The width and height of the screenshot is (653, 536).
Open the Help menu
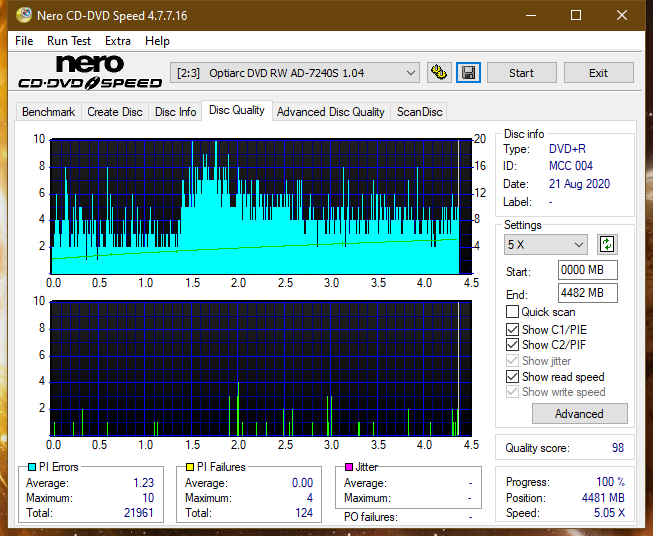pyautogui.click(x=157, y=41)
